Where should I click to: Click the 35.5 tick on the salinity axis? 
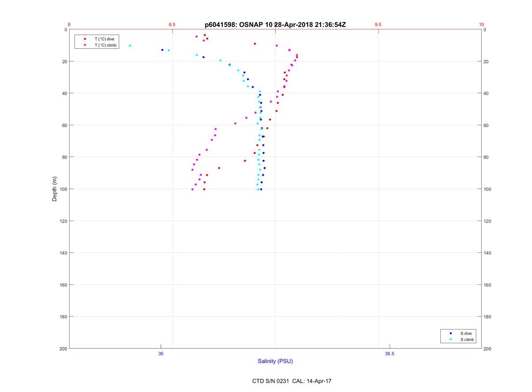(x=390, y=353)
